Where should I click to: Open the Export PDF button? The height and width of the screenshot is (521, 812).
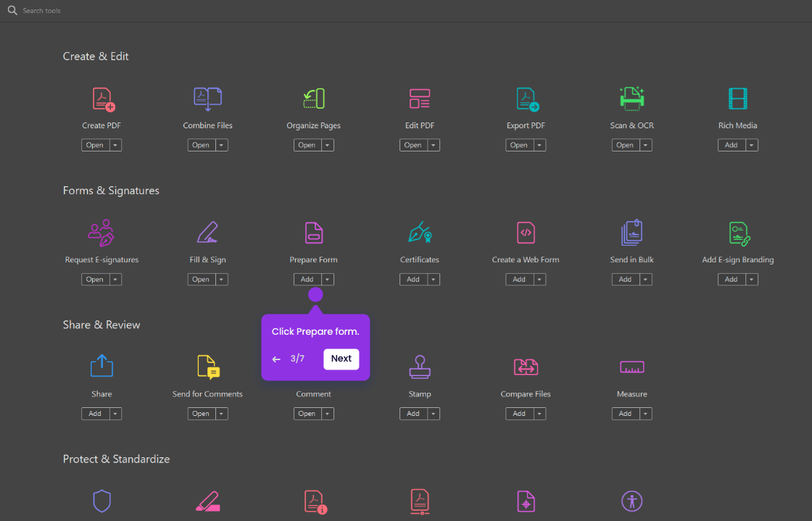click(x=519, y=146)
